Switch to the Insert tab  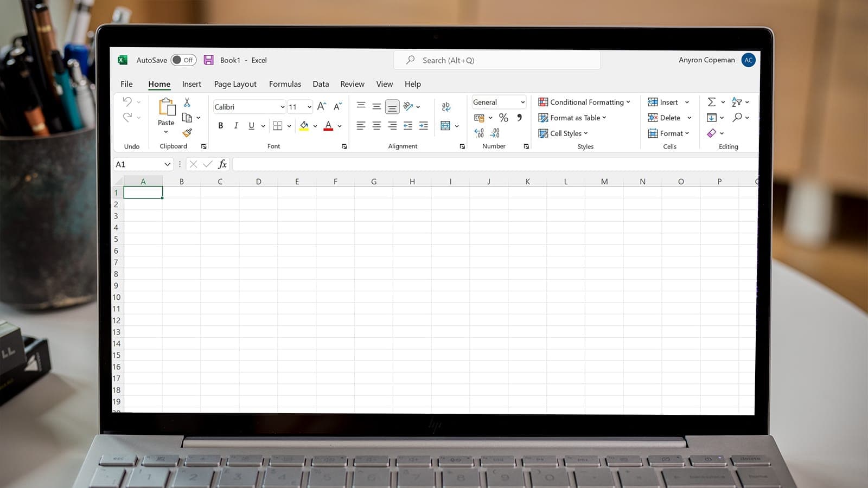[192, 84]
